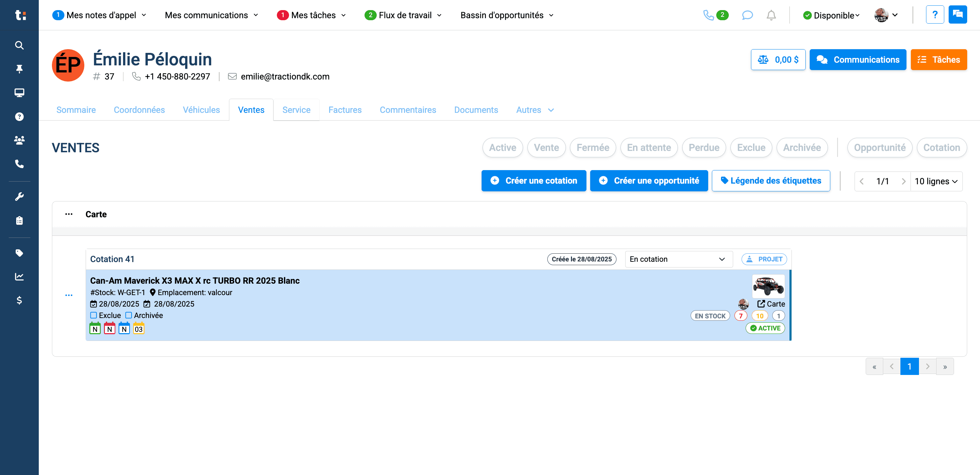980x475 pixels.
Task: Click the clipboard icon in sidebar
Action: pyautogui.click(x=19, y=220)
